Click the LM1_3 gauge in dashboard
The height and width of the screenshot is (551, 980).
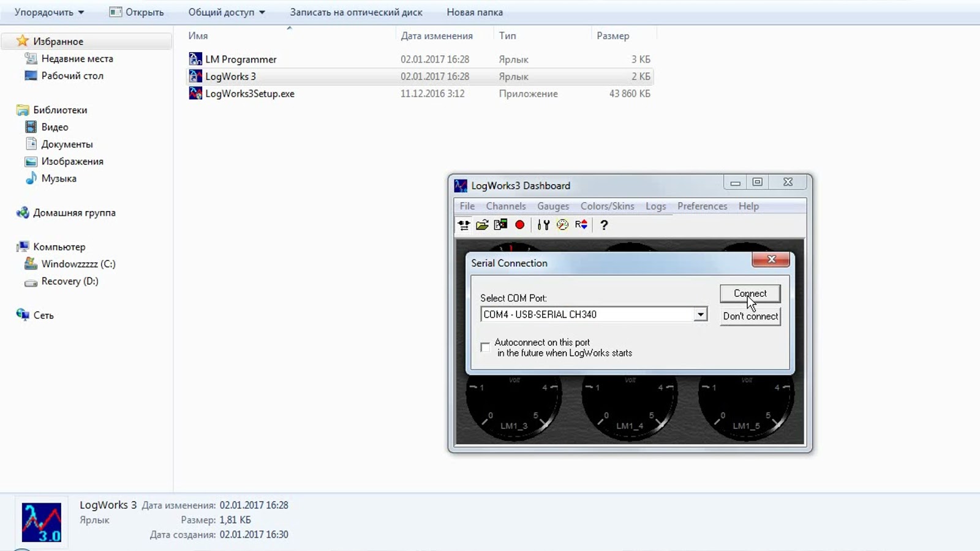click(x=513, y=407)
